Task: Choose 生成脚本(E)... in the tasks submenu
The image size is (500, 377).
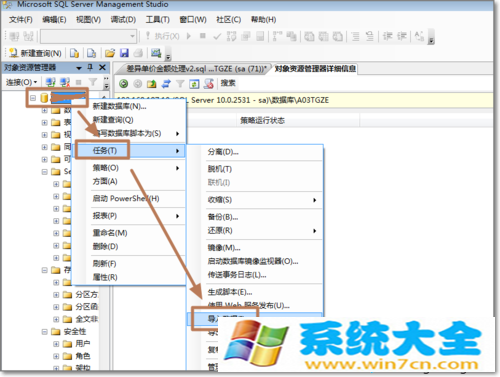Action: click(255, 292)
